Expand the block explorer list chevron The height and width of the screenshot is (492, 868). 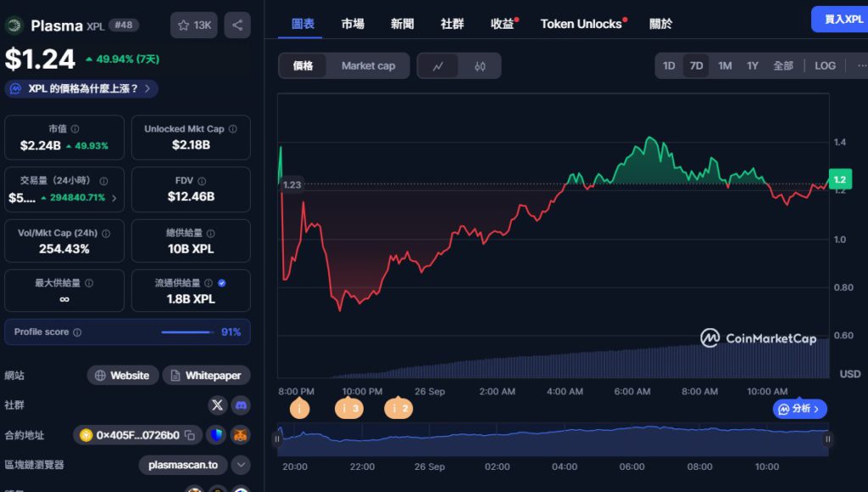pyautogui.click(x=241, y=465)
